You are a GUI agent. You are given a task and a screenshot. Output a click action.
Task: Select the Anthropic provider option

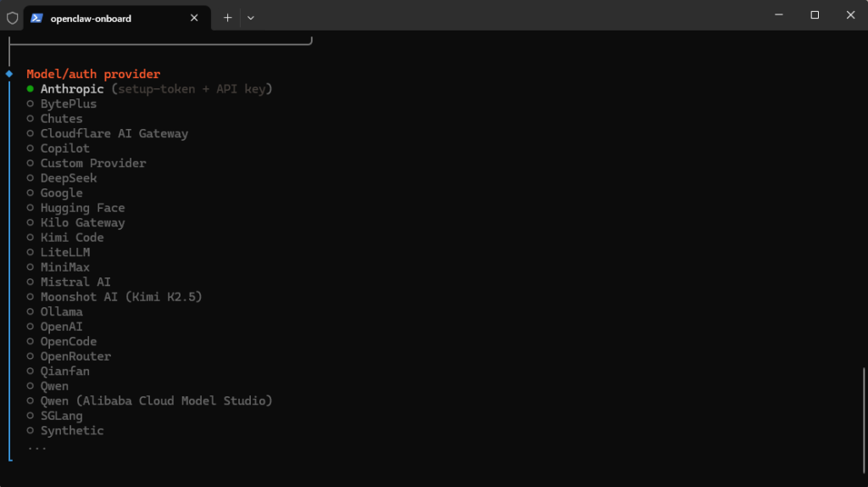72,89
